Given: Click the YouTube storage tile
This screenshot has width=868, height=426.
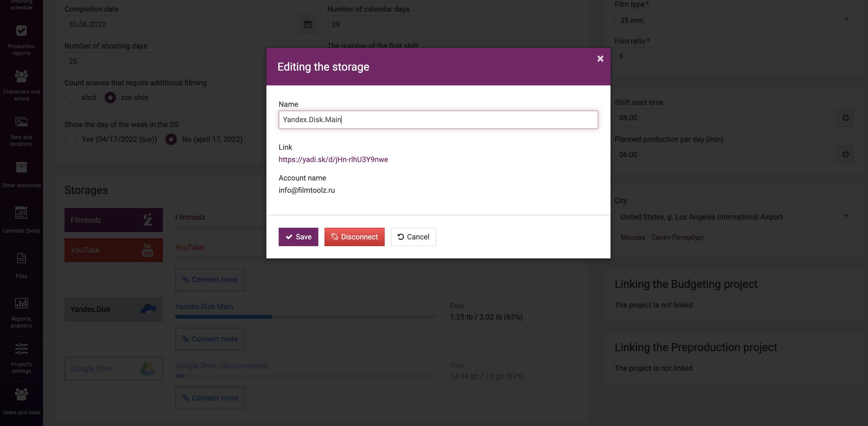Looking at the screenshot, I should point(114,250).
